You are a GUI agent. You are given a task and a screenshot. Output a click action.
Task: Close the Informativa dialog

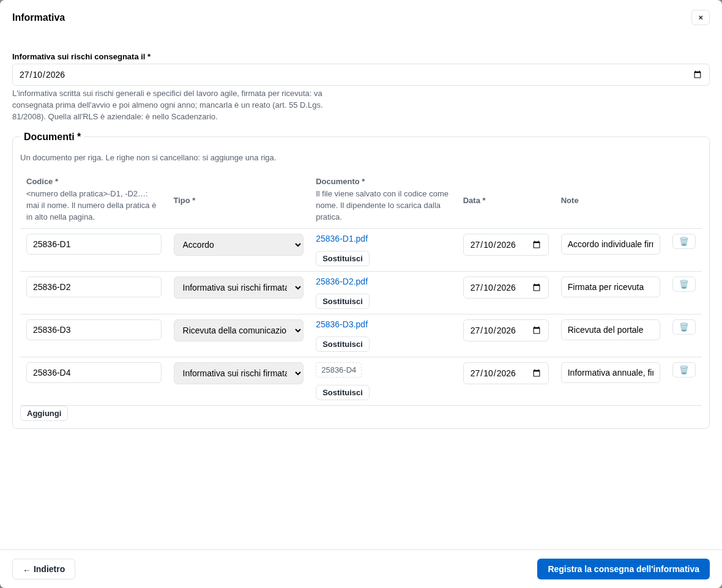700,18
